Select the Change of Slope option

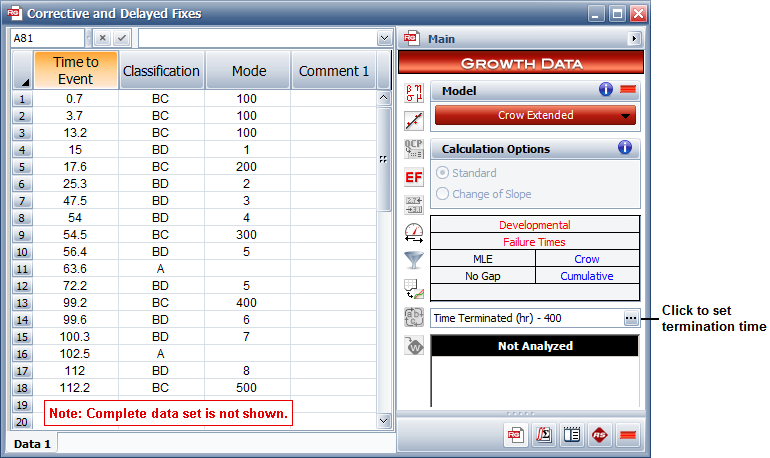443,194
